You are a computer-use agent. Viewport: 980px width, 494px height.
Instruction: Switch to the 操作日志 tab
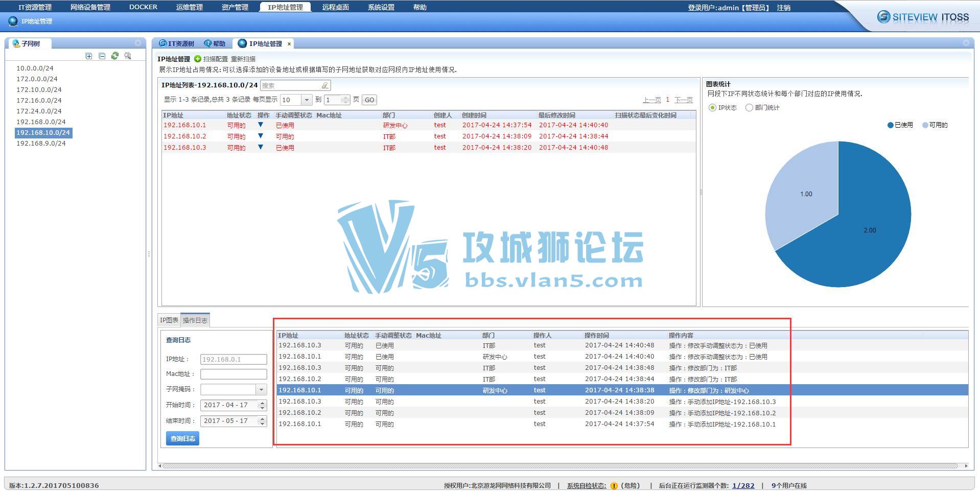pyautogui.click(x=195, y=320)
